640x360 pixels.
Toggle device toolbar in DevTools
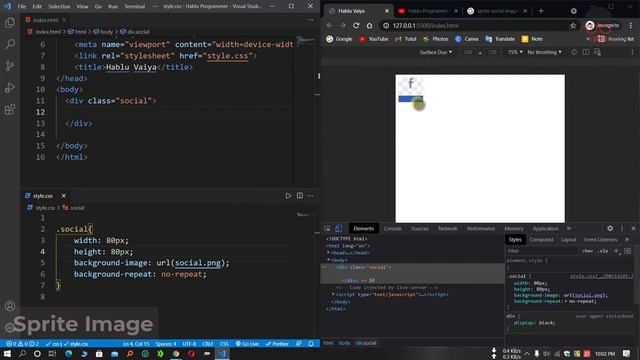[x=338, y=229]
